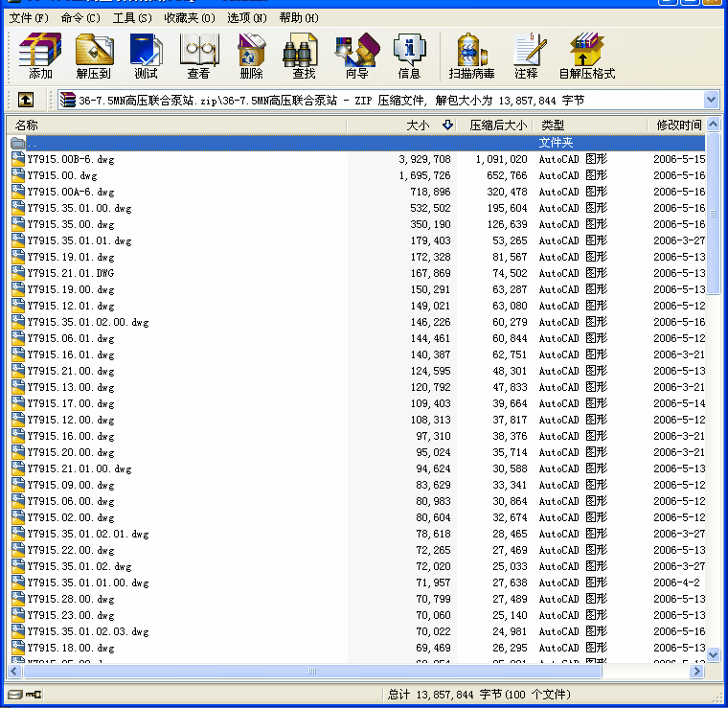
Task: Run 扫描病毒 virus scan
Action: click(x=471, y=56)
